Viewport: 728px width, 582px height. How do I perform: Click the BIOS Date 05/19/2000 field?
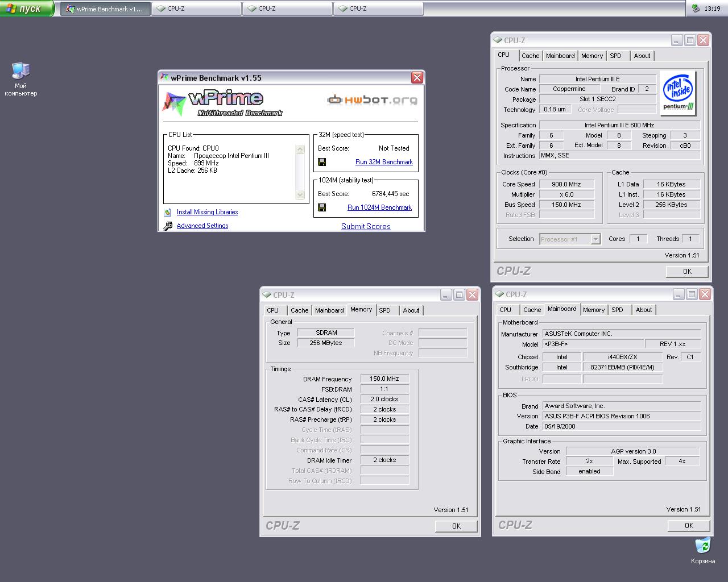622,426
